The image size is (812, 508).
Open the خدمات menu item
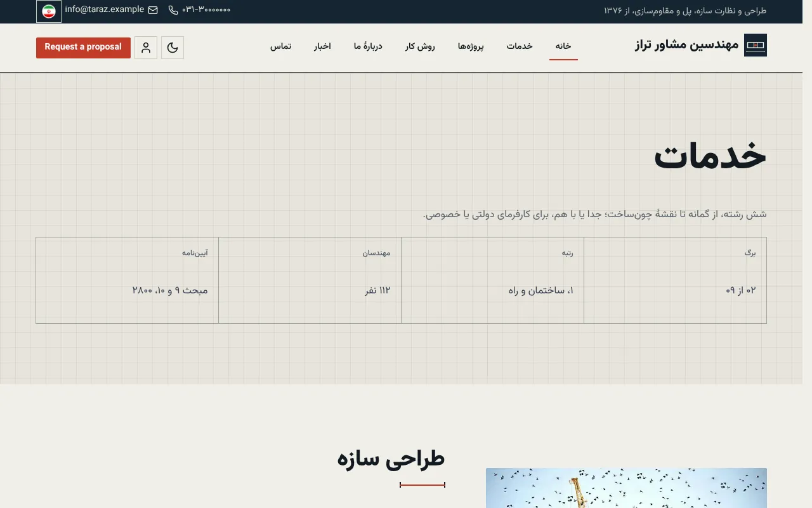point(520,46)
